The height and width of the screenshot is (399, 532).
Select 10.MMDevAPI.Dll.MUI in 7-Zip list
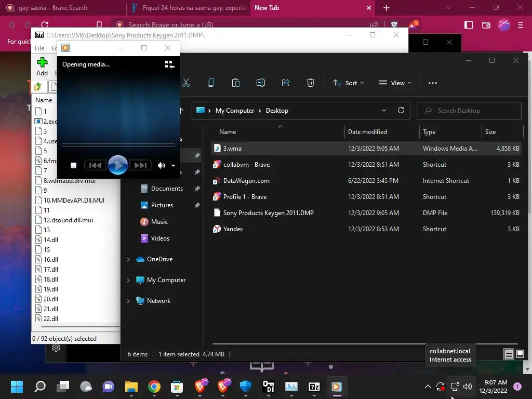pyautogui.click(x=74, y=200)
